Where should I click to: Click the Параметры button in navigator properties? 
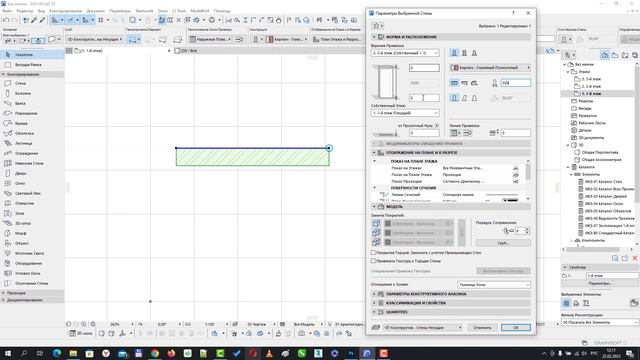[x=600, y=283]
